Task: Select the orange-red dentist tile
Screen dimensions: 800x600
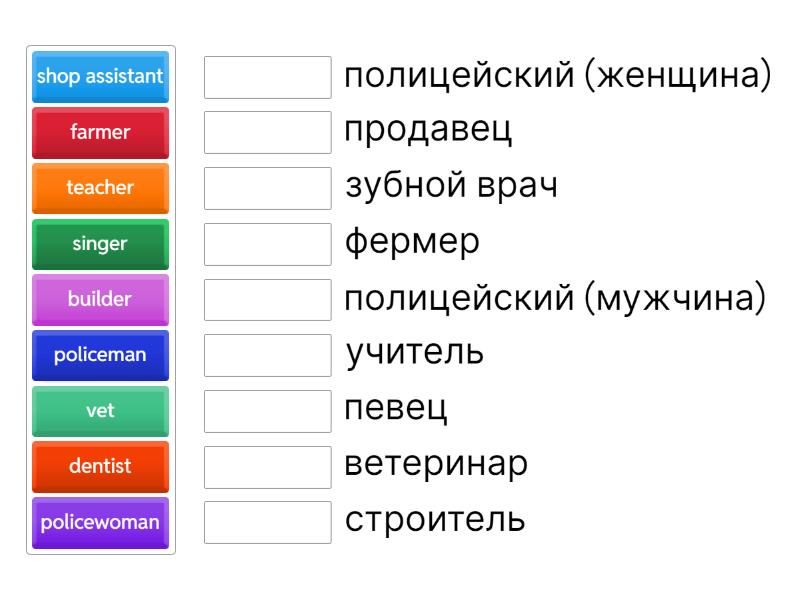Action: click(100, 466)
